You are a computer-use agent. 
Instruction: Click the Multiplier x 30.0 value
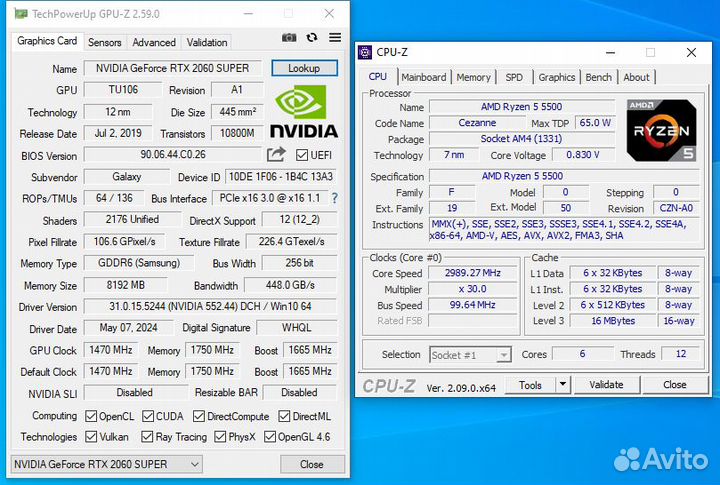[472, 289]
